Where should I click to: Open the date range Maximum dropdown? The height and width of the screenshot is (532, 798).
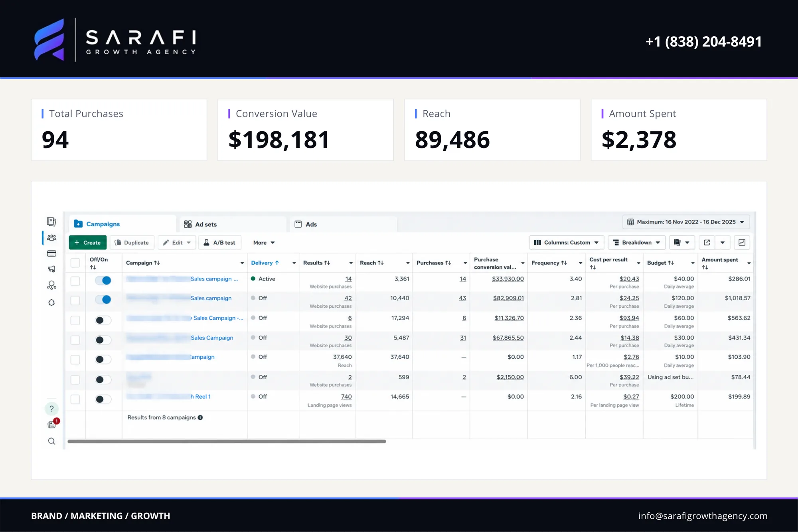pyautogui.click(x=686, y=222)
